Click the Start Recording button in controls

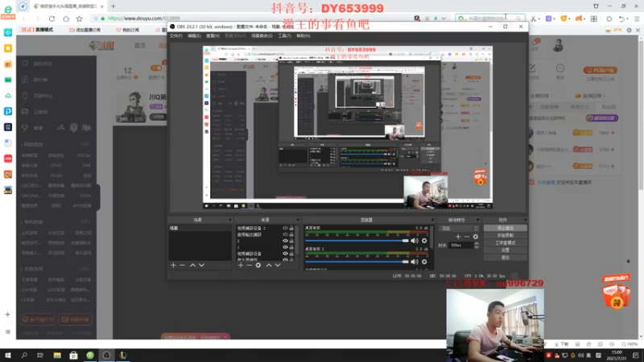(506, 235)
